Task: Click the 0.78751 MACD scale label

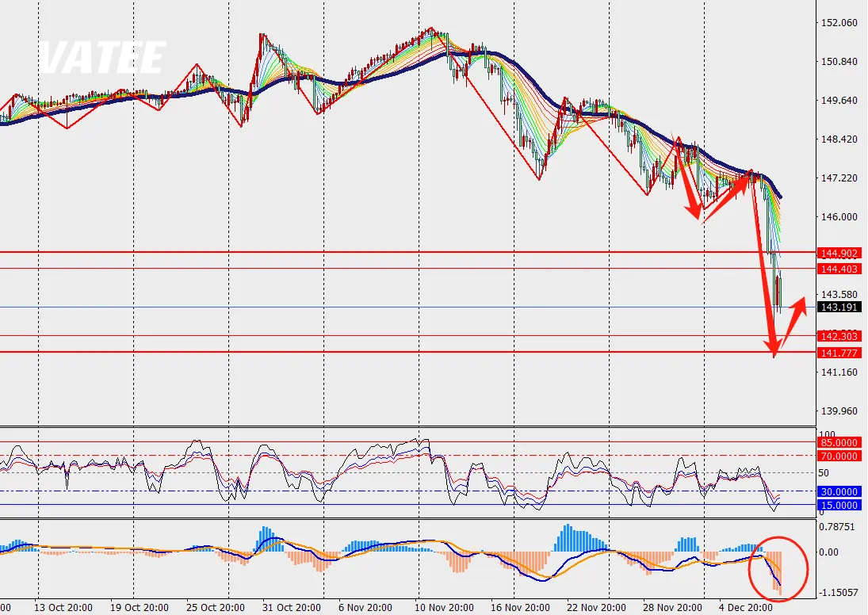Action: pyautogui.click(x=840, y=525)
